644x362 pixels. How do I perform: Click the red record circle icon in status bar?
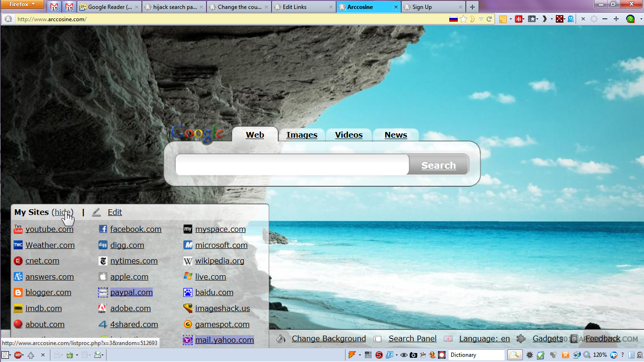[x=442, y=355]
